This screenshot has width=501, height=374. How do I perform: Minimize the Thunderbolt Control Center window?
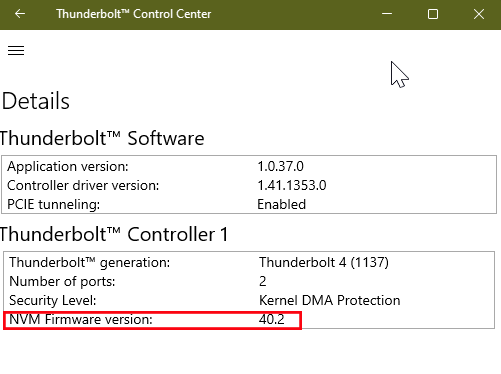pyautogui.click(x=387, y=14)
